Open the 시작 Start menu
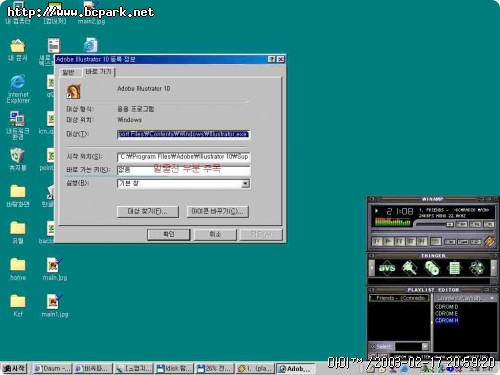500x375 pixels. point(14,369)
